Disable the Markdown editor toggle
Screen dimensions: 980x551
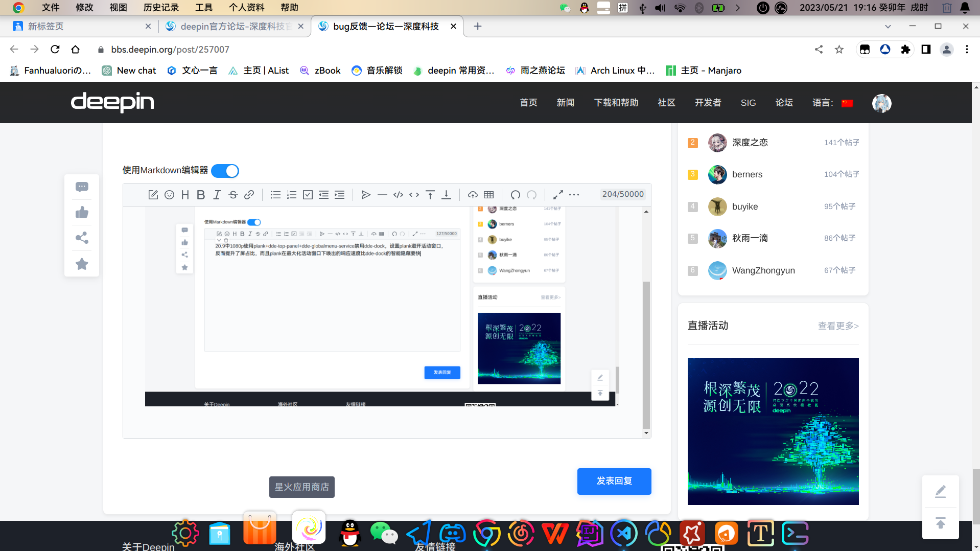click(225, 171)
